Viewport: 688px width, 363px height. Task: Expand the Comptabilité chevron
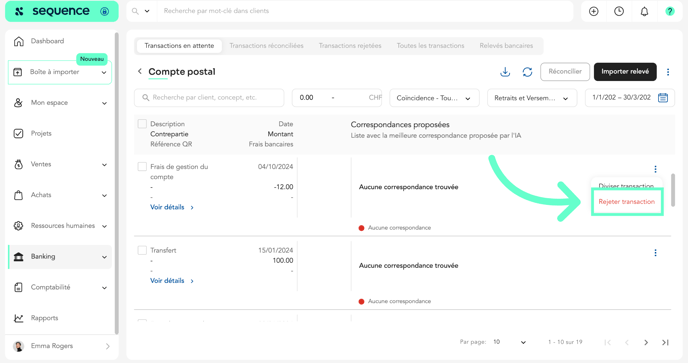pyautogui.click(x=104, y=288)
